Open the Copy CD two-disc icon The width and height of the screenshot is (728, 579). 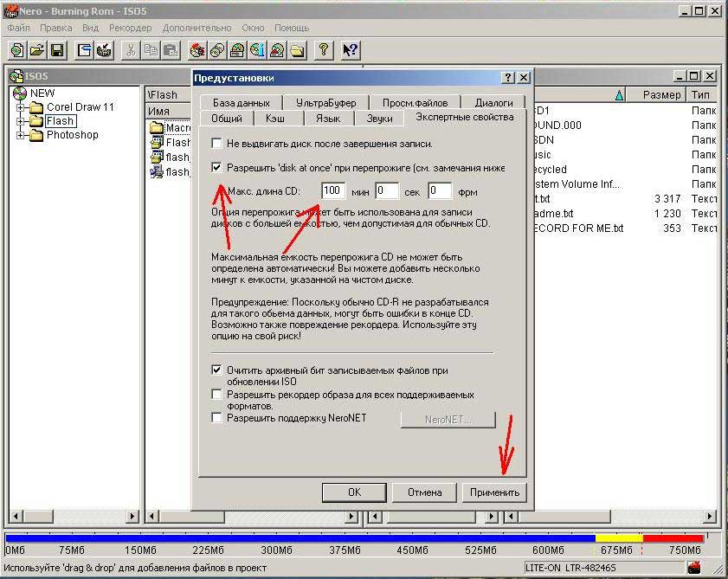point(217,49)
